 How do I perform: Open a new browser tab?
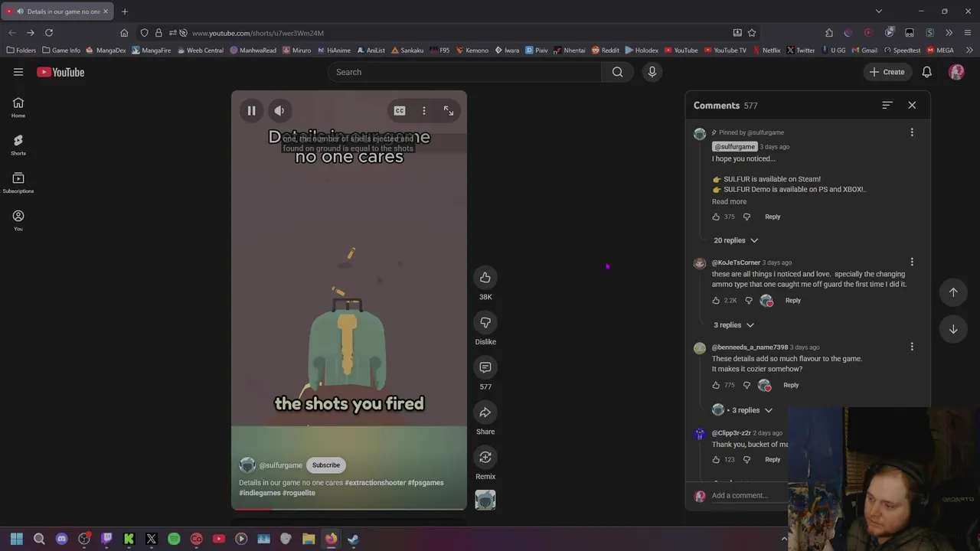(125, 11)
